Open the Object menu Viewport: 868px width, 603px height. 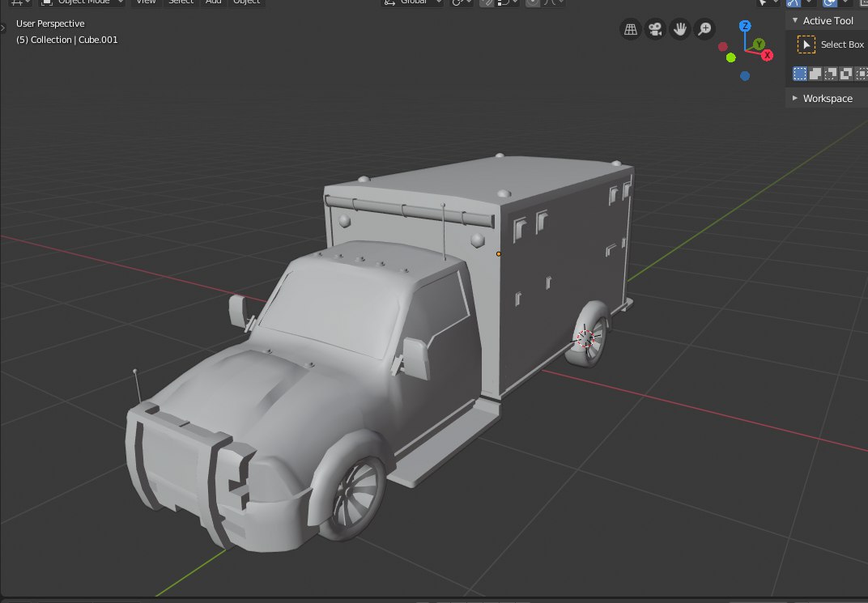tap(246, 2)
